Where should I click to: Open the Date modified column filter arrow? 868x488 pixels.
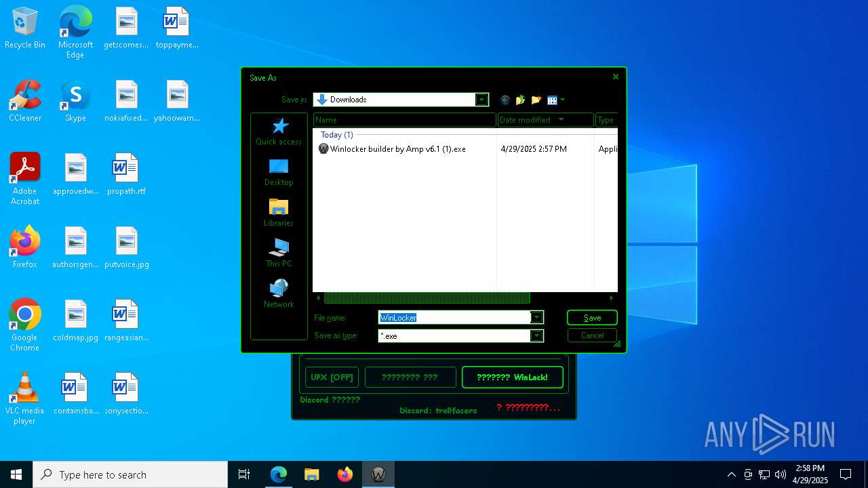pyautogui.click(x=561, y=120)
